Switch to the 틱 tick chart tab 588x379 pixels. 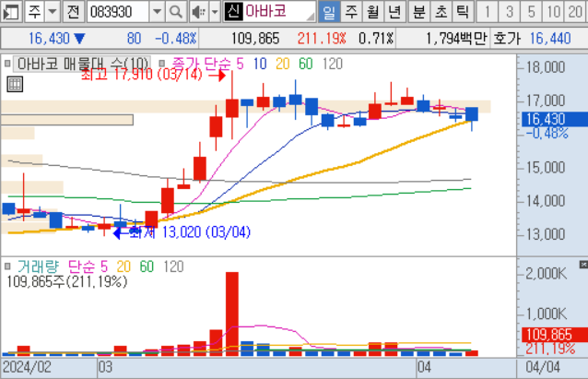(x=463, y=12)
